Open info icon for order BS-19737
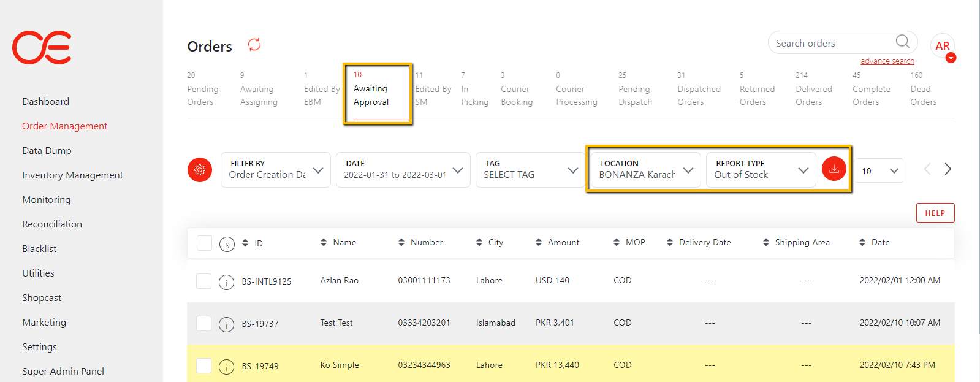980x382 pixels. tap(227, 324)
